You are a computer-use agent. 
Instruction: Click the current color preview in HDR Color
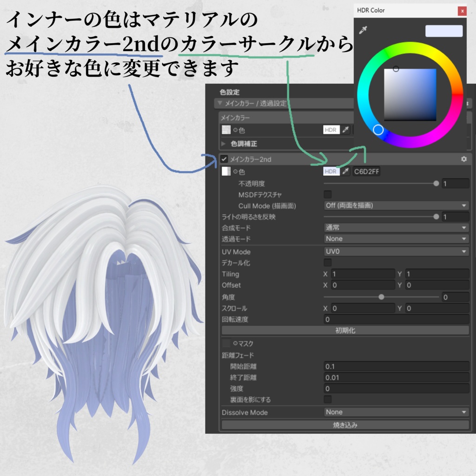tap(444, 31)
